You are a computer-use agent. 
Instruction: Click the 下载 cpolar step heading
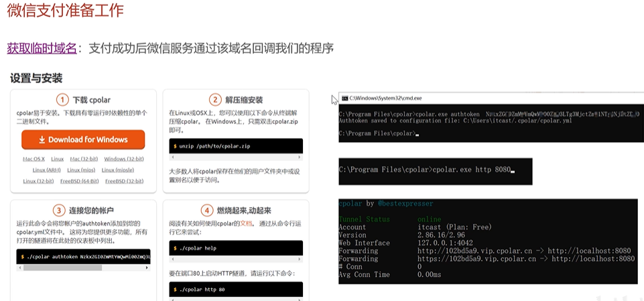pos(92,100)
